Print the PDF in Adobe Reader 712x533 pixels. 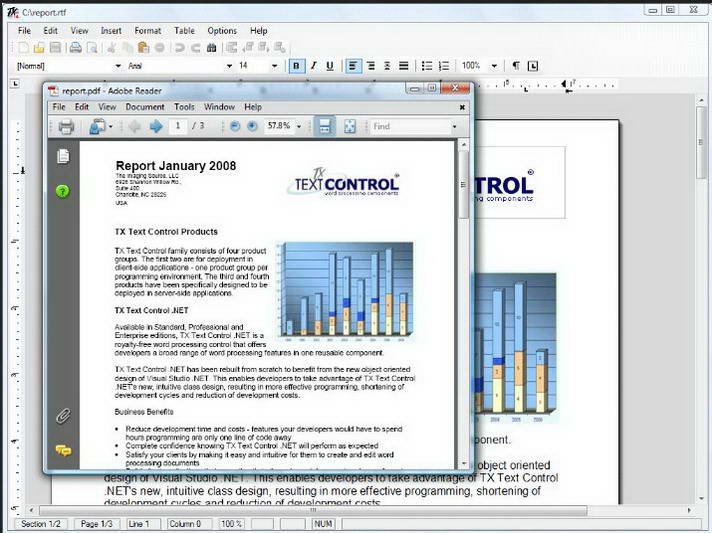point(66,127)
